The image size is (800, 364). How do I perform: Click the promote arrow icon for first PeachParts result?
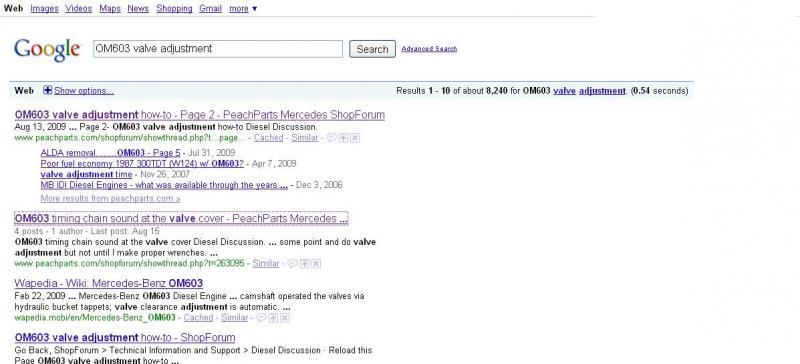344,138
